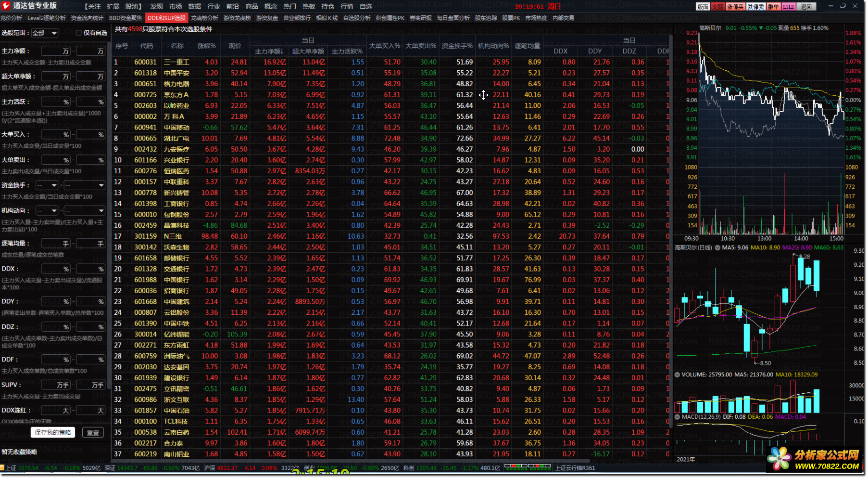Select stock row 301159 N三维
The height and width of the screenshot is (478, 868).
390,236
